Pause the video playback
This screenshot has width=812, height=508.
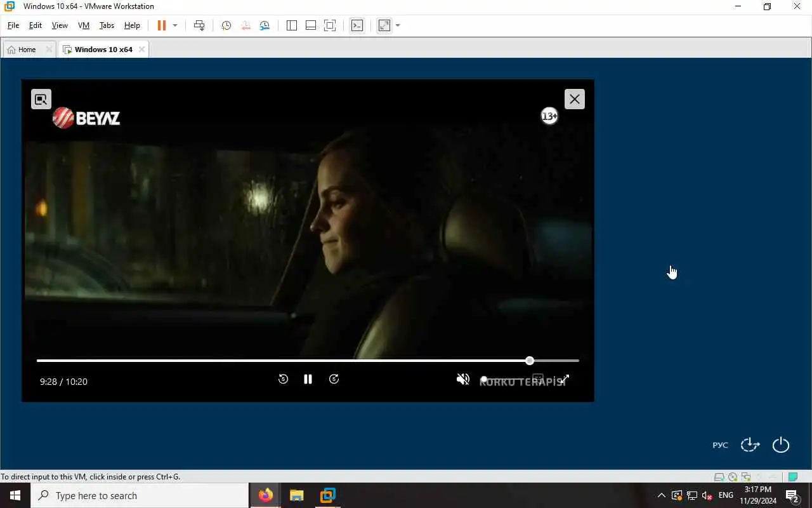click(308, 379)
